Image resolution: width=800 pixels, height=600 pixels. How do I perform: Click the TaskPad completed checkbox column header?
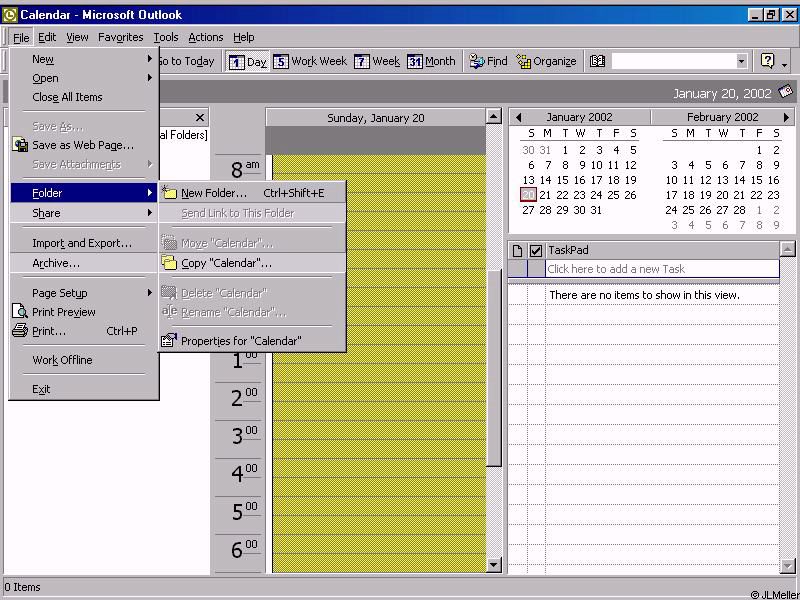536,250
